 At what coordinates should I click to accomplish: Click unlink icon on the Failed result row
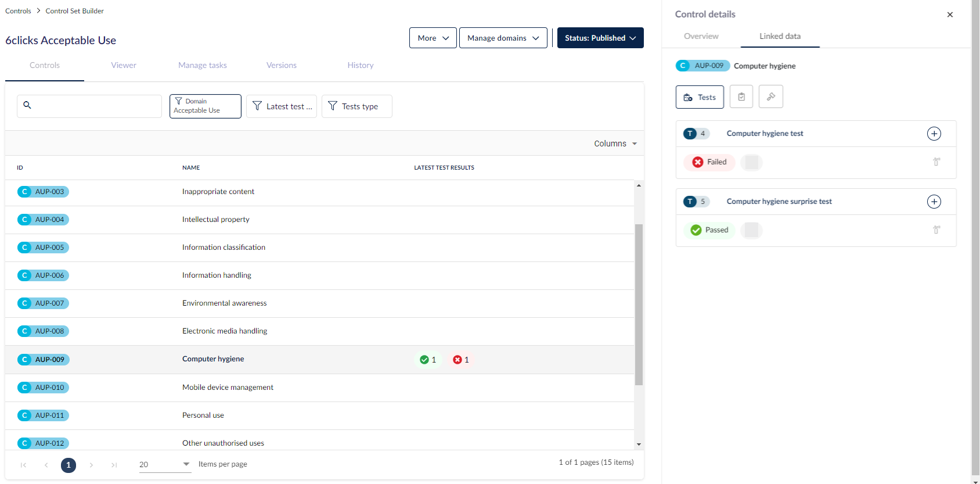936,162
